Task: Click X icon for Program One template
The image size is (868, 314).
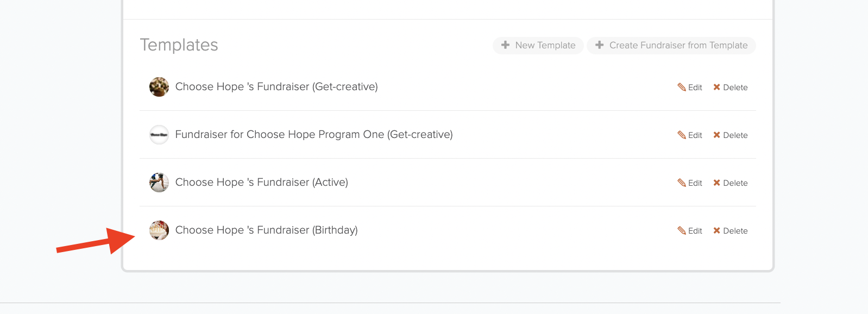Action: pyautogui.click(x=716, y=135)
